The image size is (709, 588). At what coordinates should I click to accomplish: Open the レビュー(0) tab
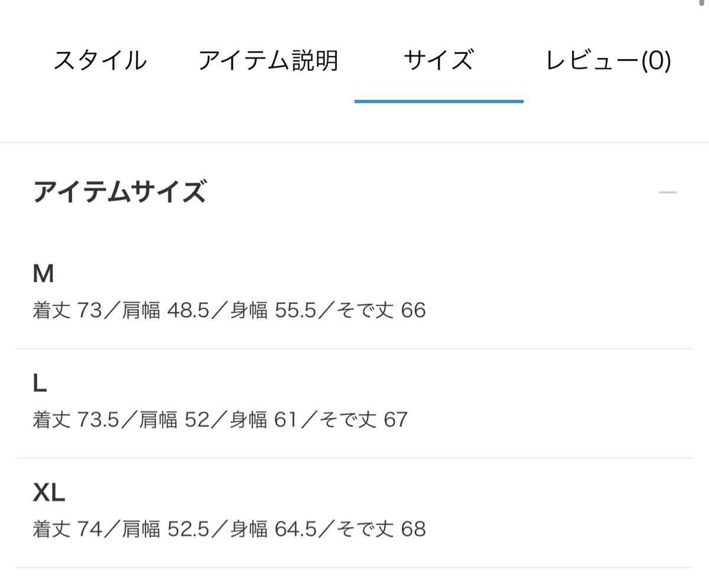pos(608,61)
